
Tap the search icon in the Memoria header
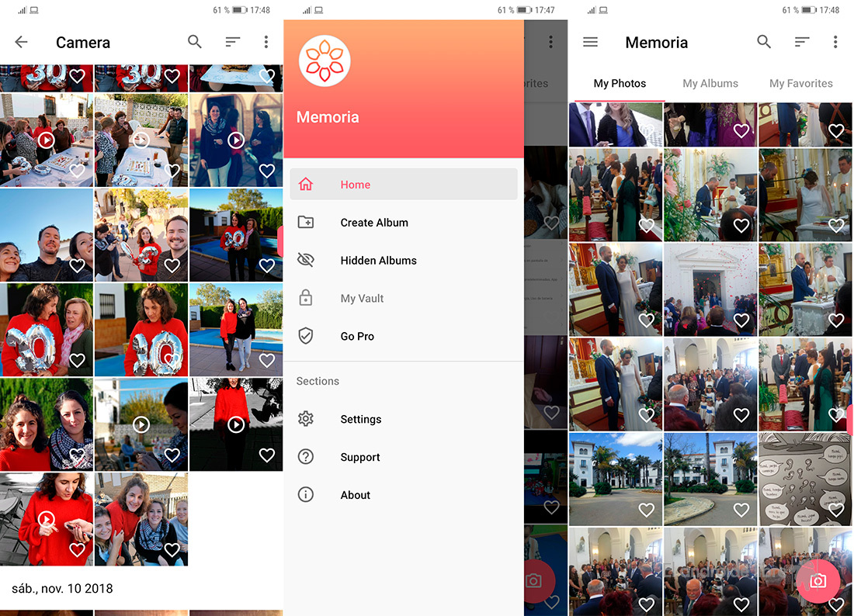(764, 43)
